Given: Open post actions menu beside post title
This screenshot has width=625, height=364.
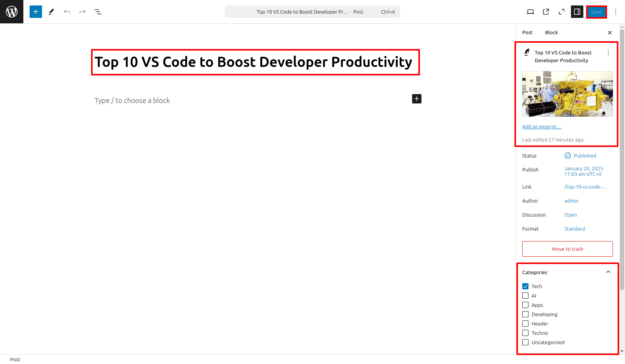Looking at the screenshot, I should 608,52.
